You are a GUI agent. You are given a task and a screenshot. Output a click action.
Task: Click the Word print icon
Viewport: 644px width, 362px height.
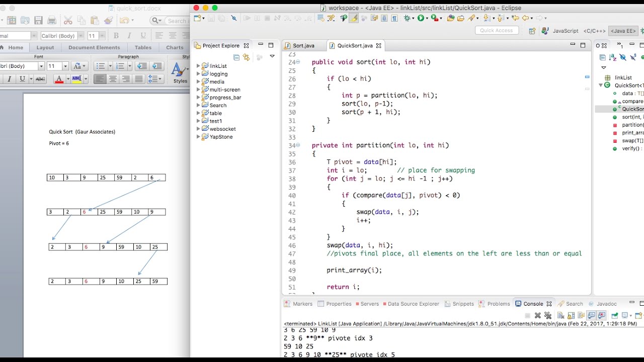51,21
